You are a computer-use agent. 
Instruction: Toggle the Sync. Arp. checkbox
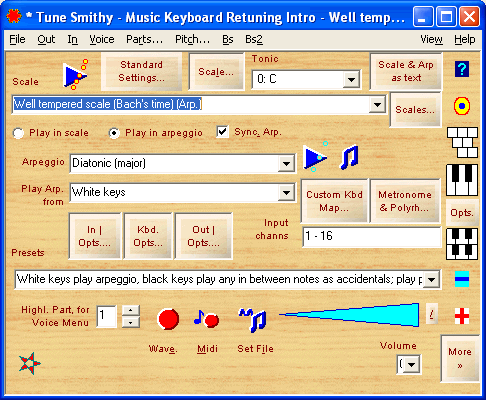(x=222, y=132)
